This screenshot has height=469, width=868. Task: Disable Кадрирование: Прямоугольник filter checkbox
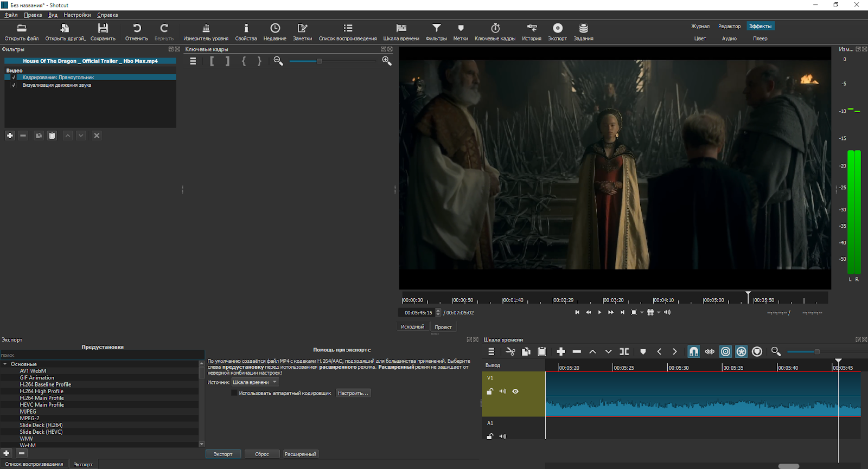pos(14,78)
